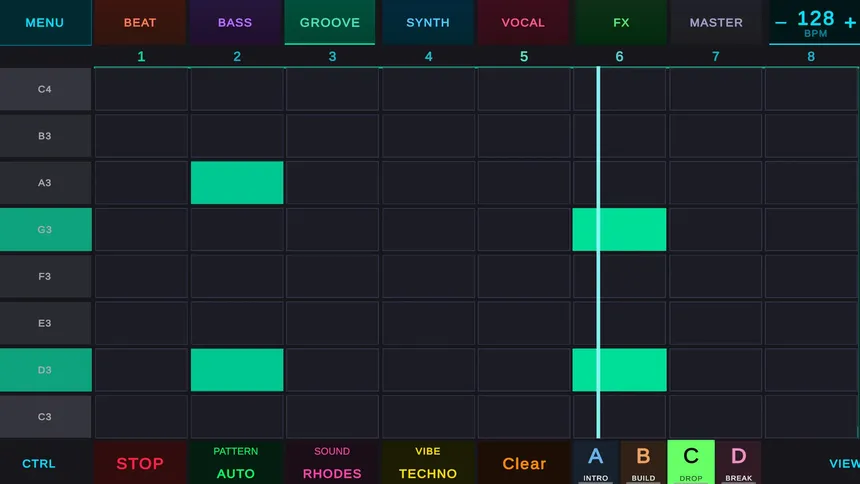The image size is (860, 484).
Task: Click the Clear button
Action: (x=524, y=463)
